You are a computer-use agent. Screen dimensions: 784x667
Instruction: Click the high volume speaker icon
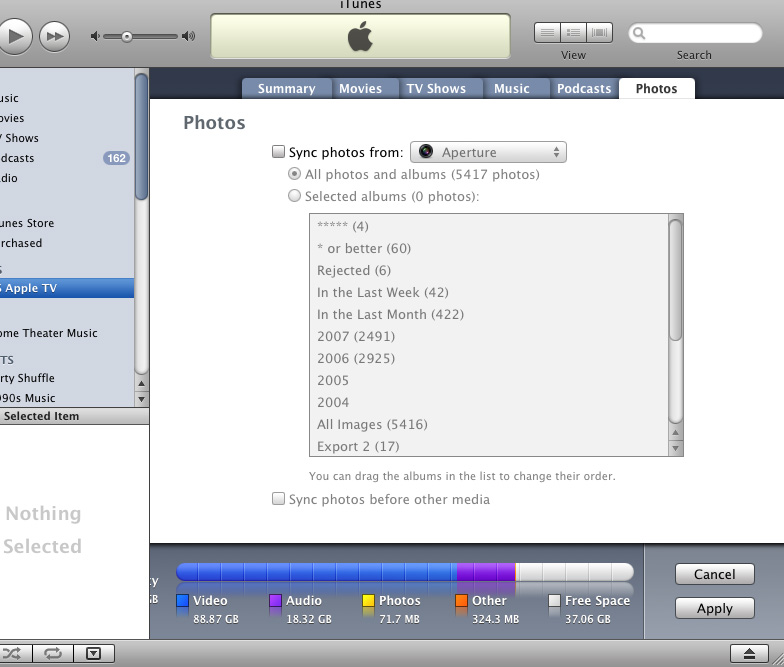point(188,36)
